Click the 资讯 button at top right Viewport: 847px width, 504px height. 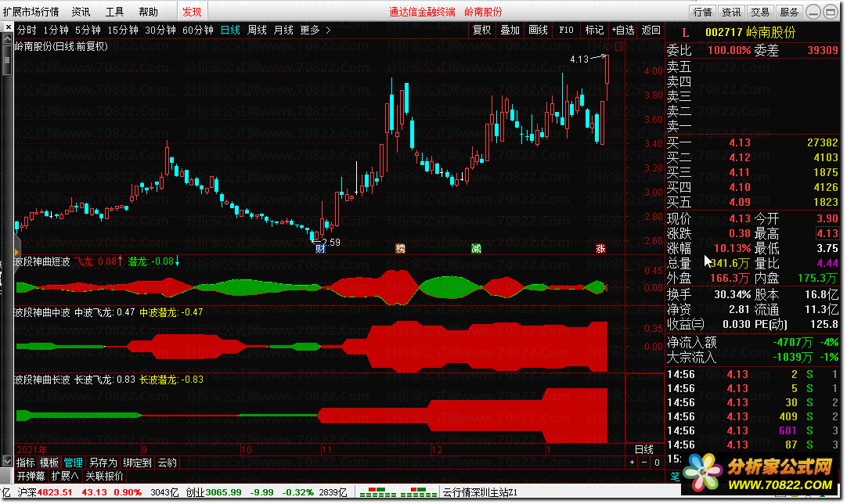click(731, 12)
